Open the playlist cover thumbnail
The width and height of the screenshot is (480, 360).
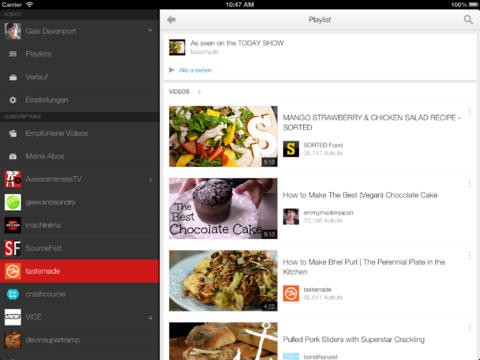[x=177, y=47]
